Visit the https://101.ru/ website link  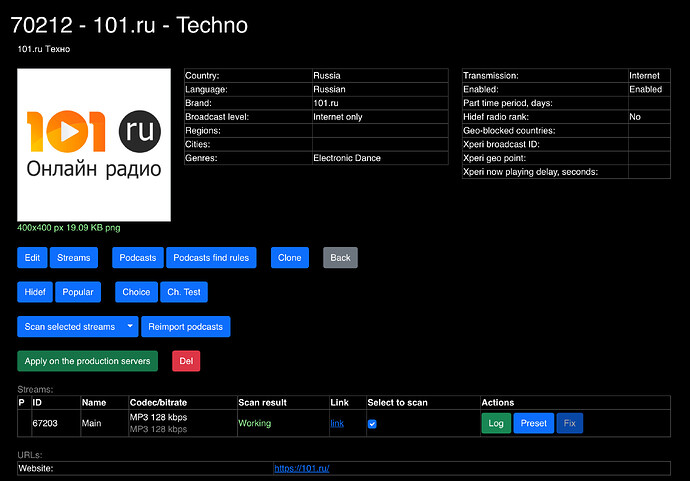pos(302,468)
